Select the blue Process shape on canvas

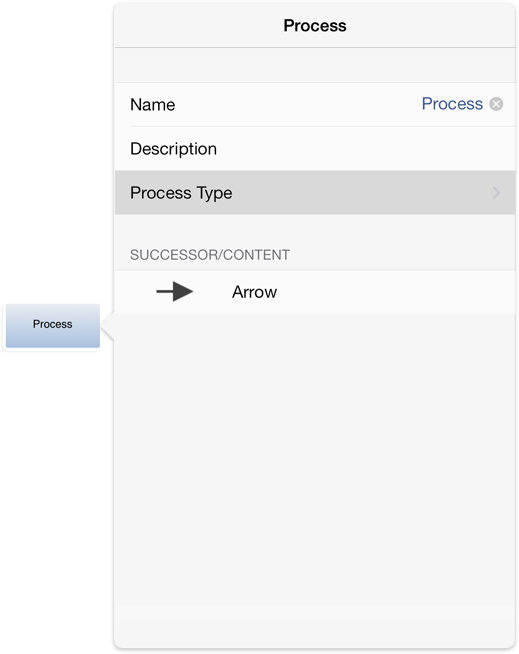53,326
